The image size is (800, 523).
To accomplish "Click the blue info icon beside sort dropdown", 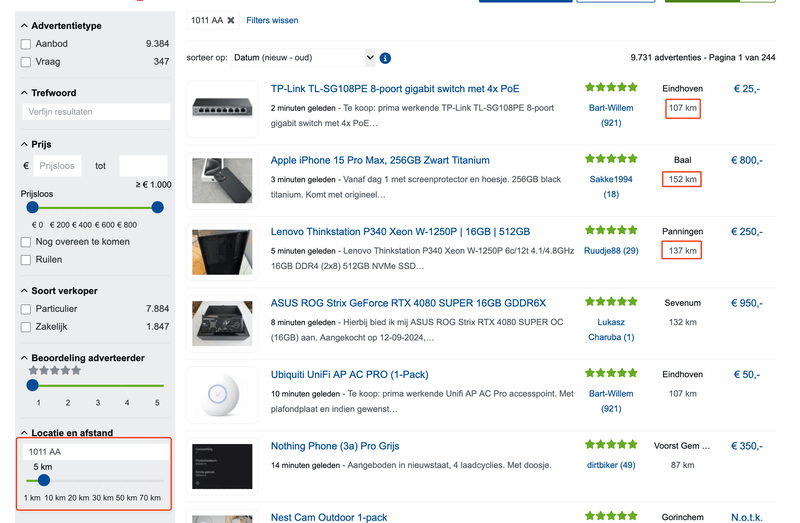I will (x=385, y=58).
